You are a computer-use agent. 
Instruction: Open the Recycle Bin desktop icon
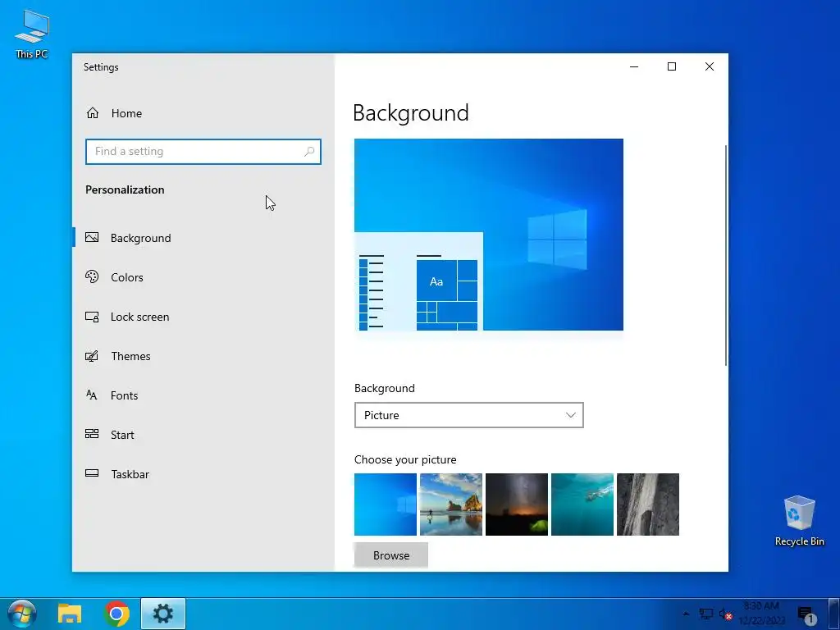(x=799, y=521)
